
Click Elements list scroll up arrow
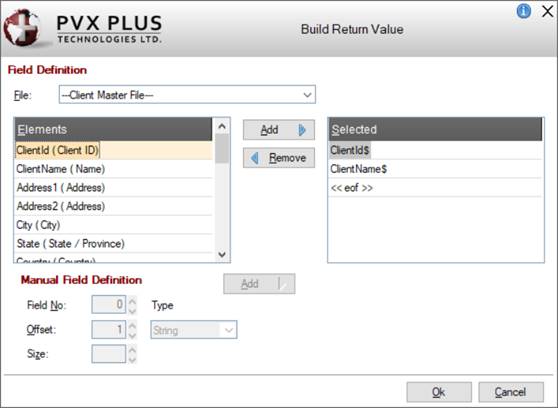(x=222, y=126)
